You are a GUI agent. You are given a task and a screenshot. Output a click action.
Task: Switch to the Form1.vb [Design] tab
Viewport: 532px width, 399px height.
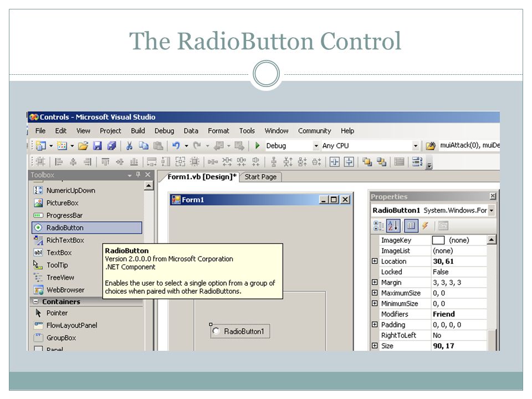202,177
